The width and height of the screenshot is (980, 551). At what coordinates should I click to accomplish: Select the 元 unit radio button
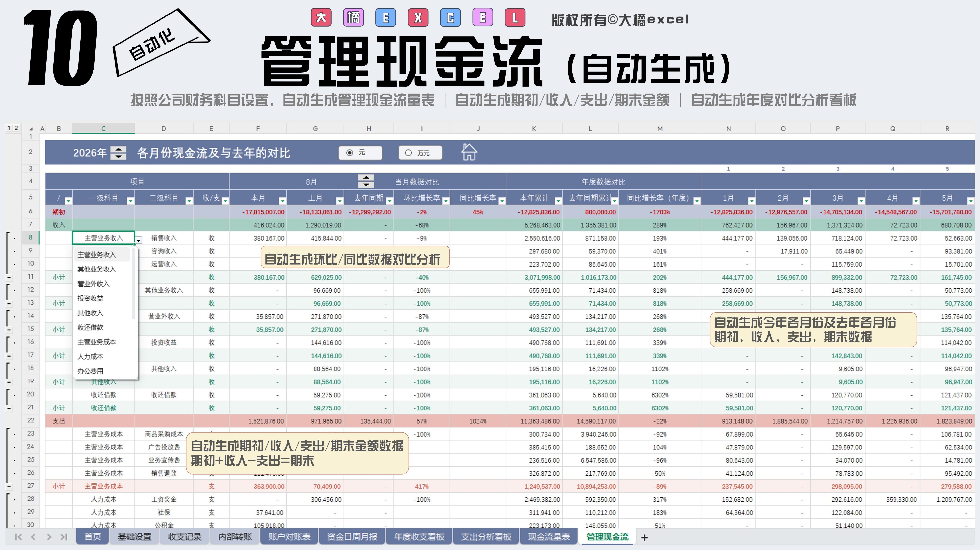(350, 153)
